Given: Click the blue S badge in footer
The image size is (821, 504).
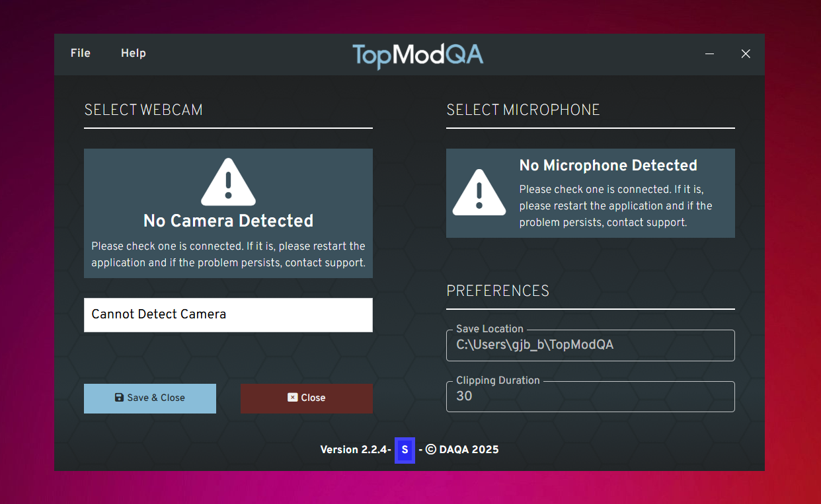Looking at the screenshot, I should [x=405, y=450].
